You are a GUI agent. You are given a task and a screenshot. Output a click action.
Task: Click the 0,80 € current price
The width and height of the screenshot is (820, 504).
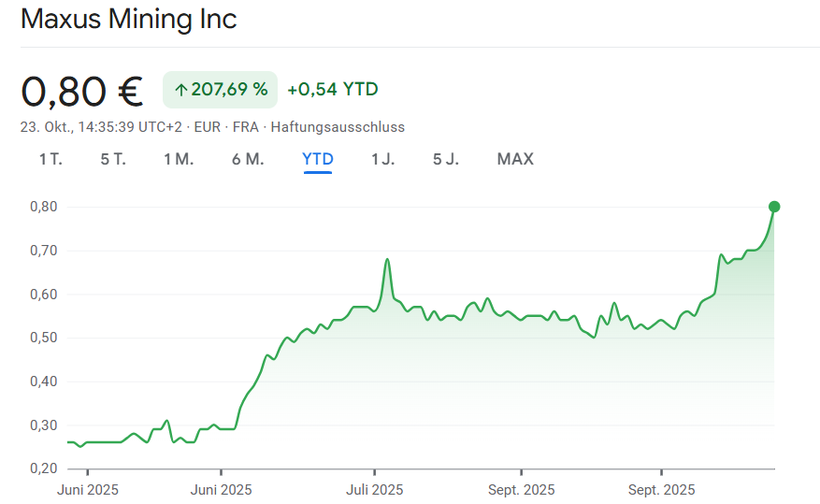[81, 91]
